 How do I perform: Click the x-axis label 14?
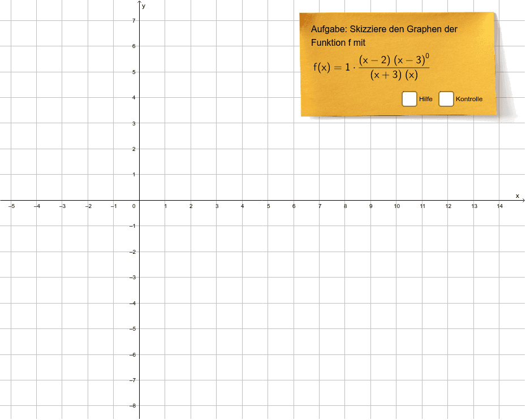(x=500, y=206)
